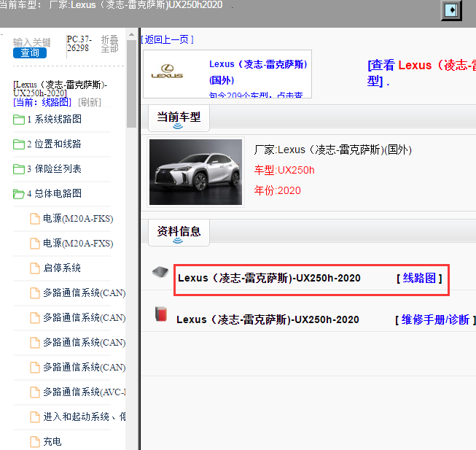This screenshot has height=450, width=476.
Task: Open the 启停系统 document
Action: 62,268
